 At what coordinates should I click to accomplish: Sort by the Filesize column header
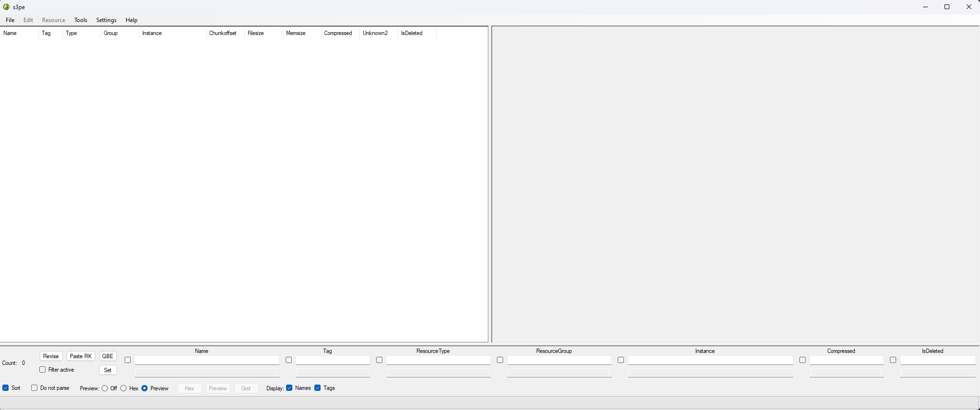pos(264,33)
